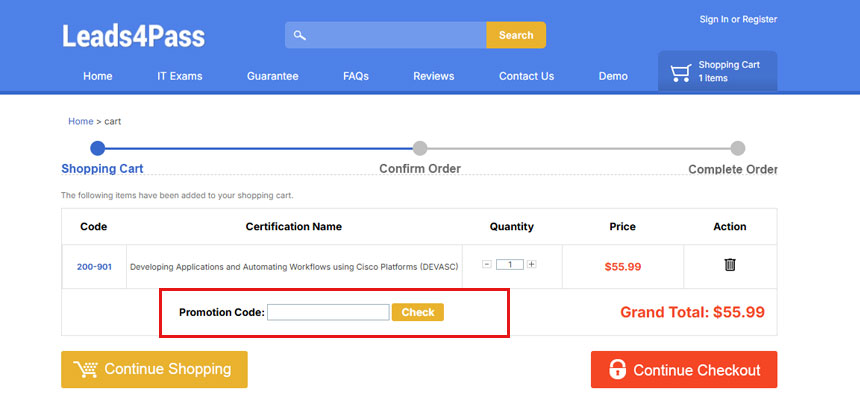Viewport: 860px width, 403px height.
Task: Click the yellow Search button
Action: coord(516,35)
